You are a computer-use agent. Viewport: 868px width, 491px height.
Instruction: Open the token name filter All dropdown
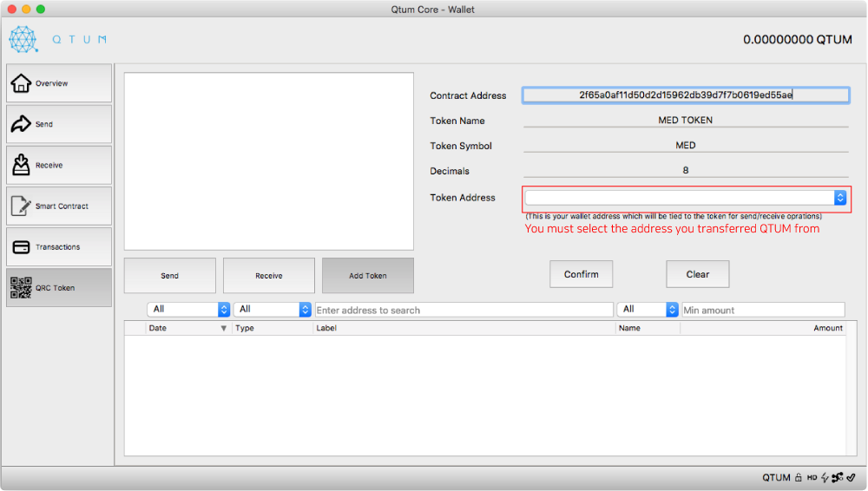click(648, 310)
